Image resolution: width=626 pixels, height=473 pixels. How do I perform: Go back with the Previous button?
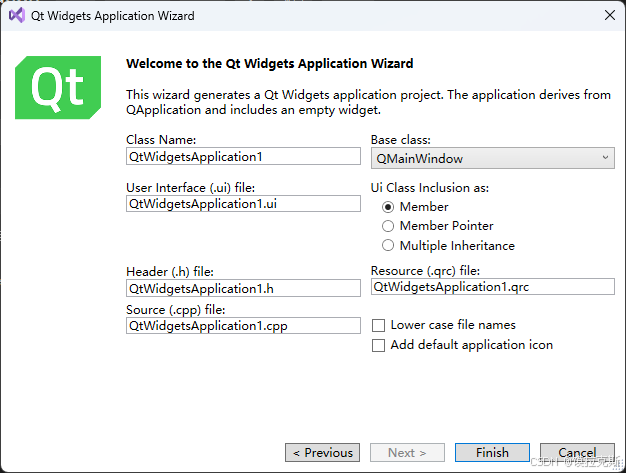pyautogui.click(x=322, y=453)
